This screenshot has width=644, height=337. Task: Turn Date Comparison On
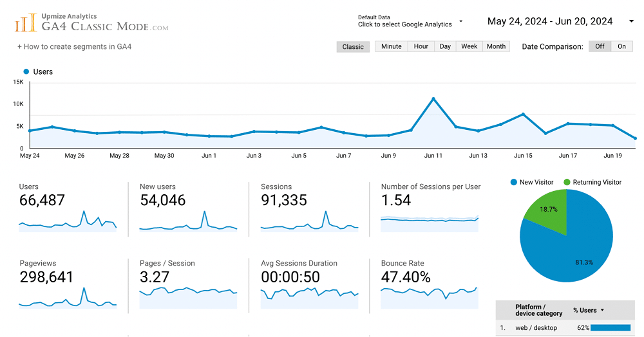click(x=621, y=46)
